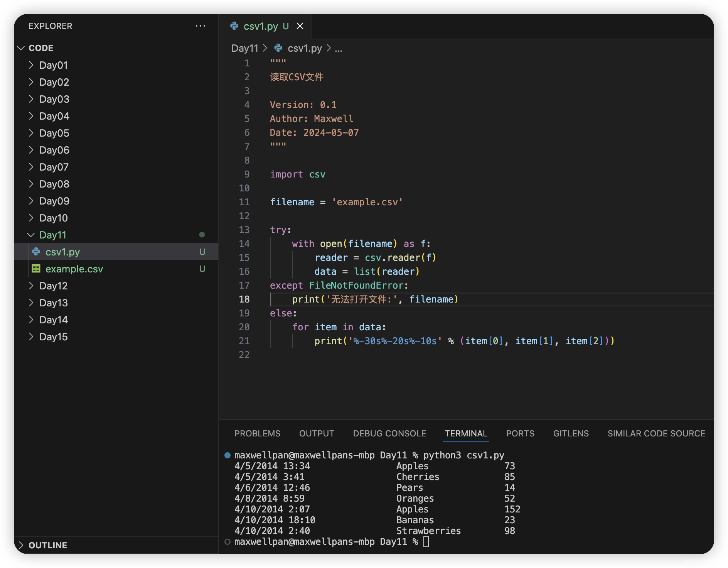Click the green modified dot on Day11
728x568 pixels.
point(202,235)
